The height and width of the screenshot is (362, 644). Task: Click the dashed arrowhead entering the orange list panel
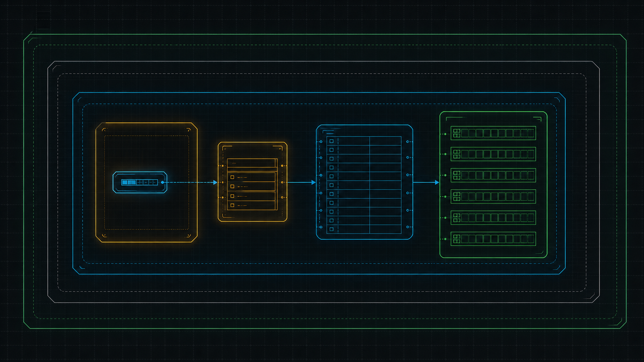point(215,182)
